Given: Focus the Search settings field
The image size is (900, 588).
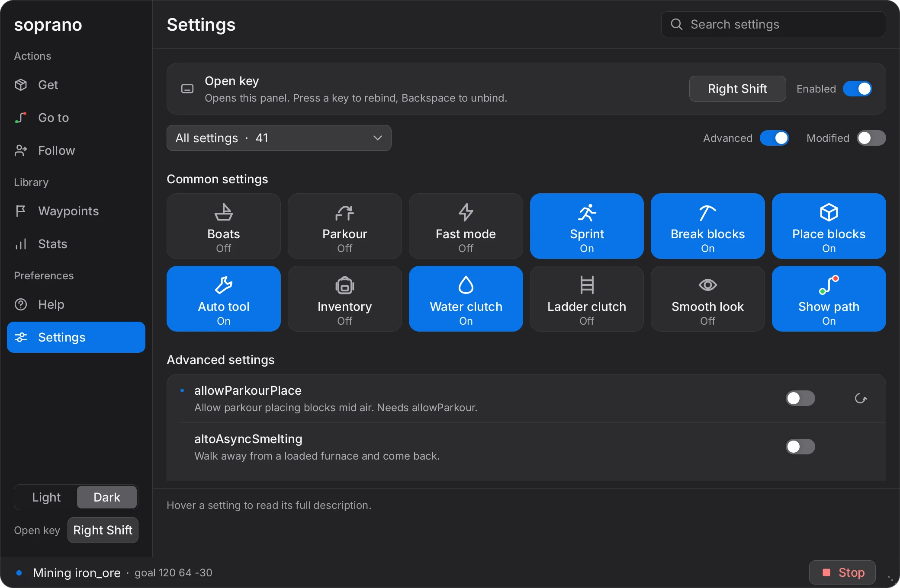Looking at the screenshot, I should point(773,24).
